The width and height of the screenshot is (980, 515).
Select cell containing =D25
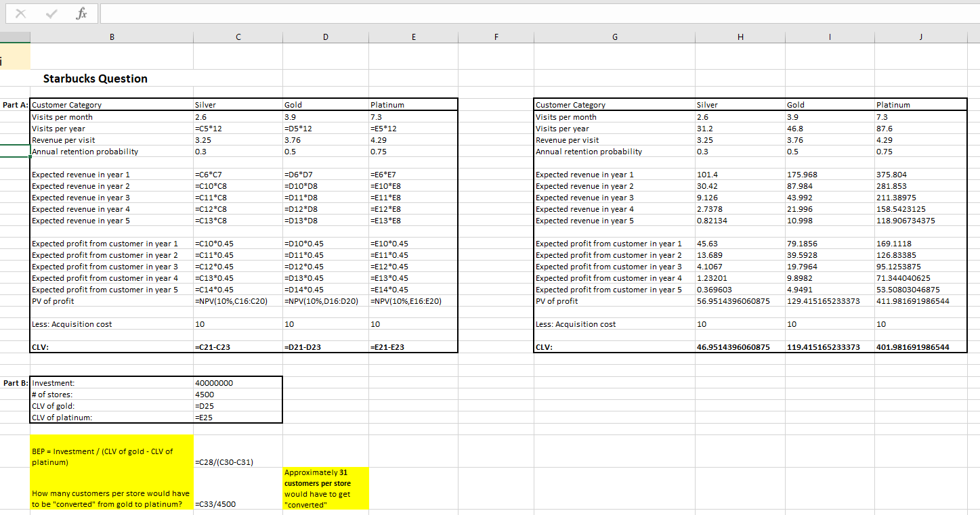pos(238,405)
